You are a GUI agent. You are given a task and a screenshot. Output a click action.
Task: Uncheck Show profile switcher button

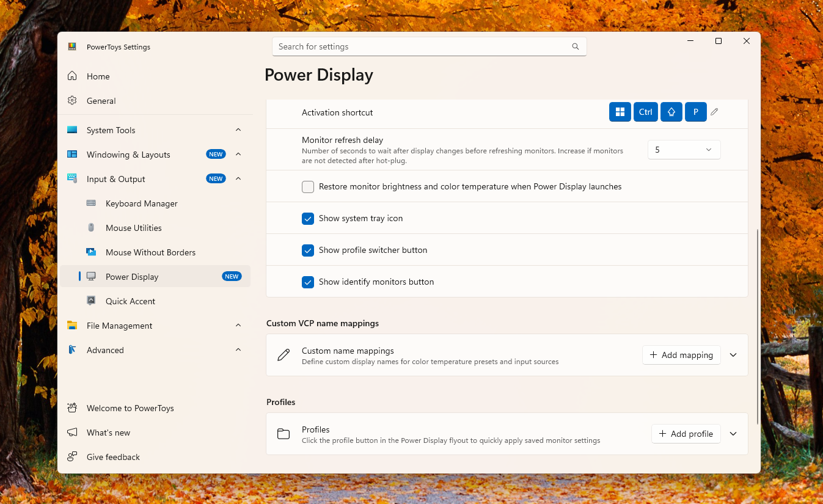click(308, 250)
